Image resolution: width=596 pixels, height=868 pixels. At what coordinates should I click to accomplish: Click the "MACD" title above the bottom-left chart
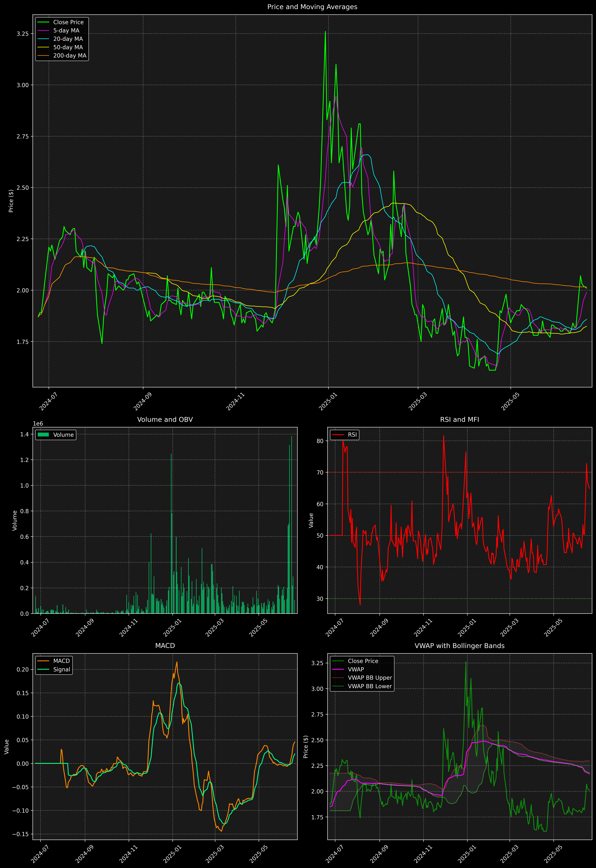[165, 646]
